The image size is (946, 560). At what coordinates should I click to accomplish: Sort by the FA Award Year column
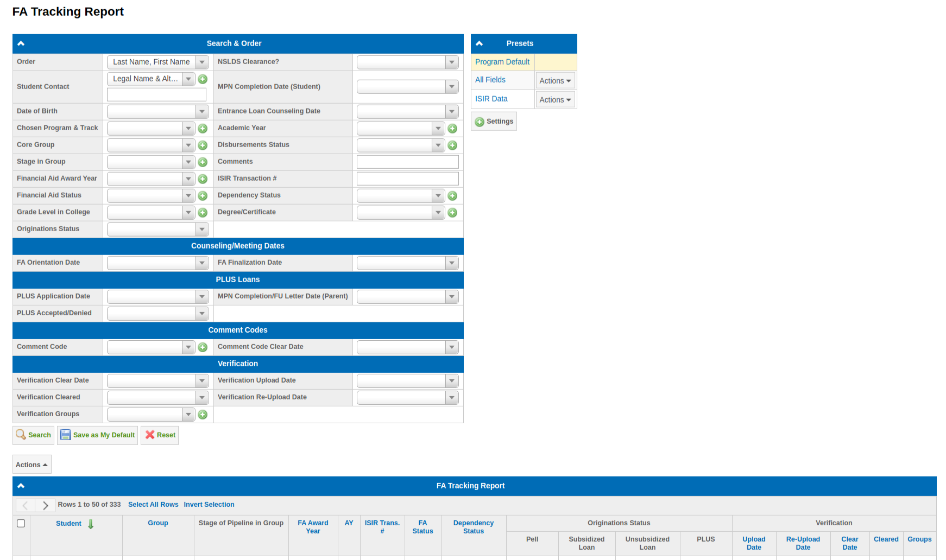click(x=313, y=527)
